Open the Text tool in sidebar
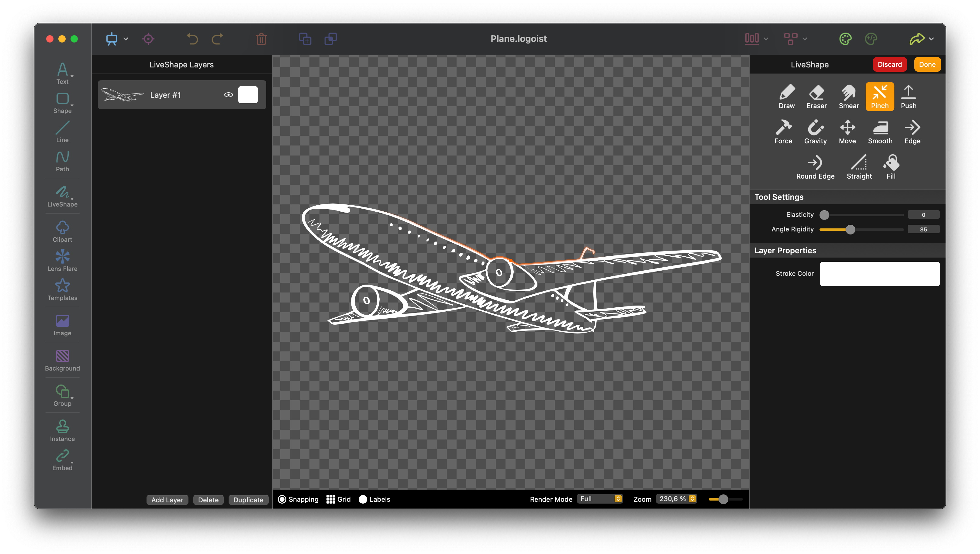 (62, 74)
